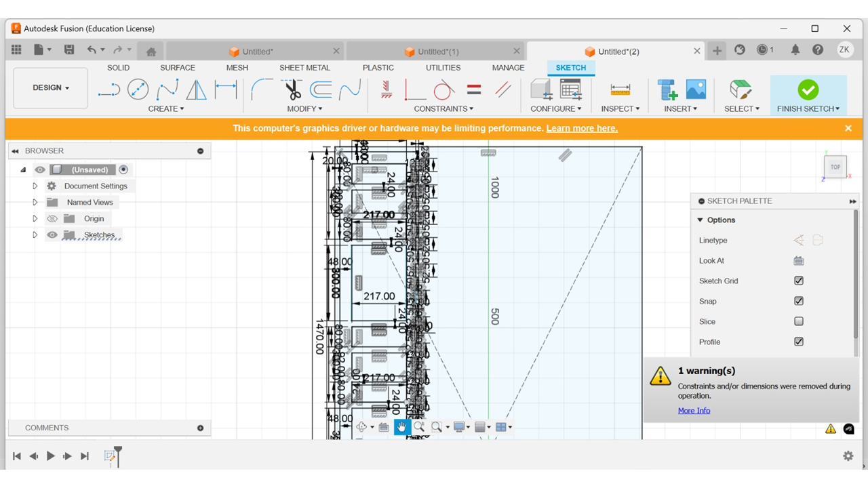The width and height of the screenshot is (868, 488).
Task: Click the Look At camera icon in navigation bar
Action: pos(384,427)
